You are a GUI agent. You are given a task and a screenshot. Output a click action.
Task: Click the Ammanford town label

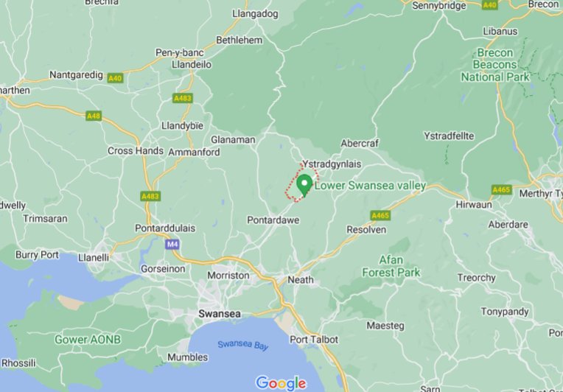click(x=194, y=153)
